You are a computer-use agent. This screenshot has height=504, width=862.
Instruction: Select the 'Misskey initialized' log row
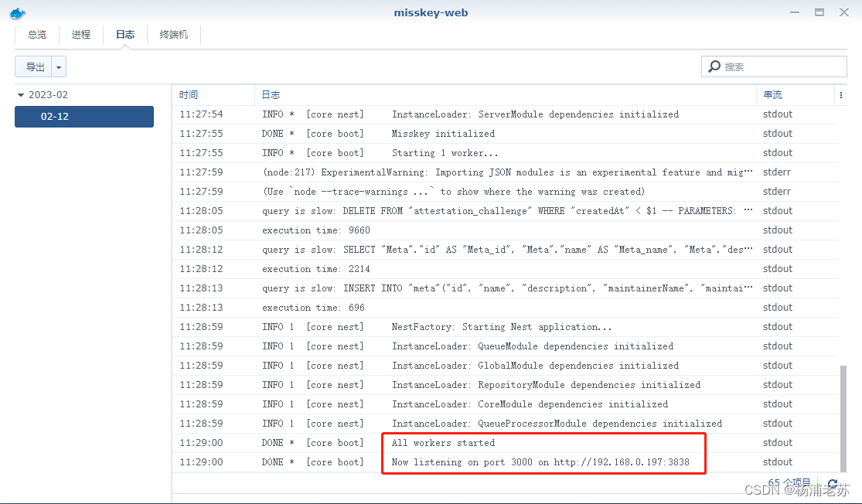tap(506, 134)
